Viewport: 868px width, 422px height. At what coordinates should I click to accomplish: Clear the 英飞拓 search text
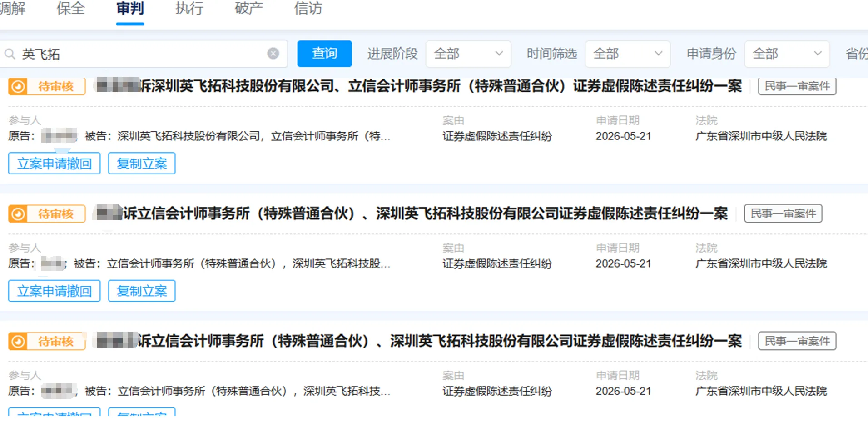(x=273, y=54)
